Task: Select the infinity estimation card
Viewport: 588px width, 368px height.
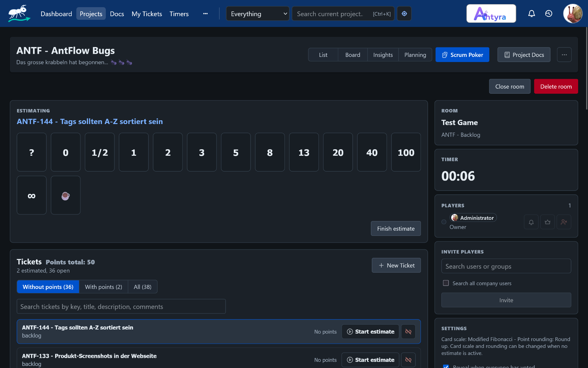Action: click(32, 195)
